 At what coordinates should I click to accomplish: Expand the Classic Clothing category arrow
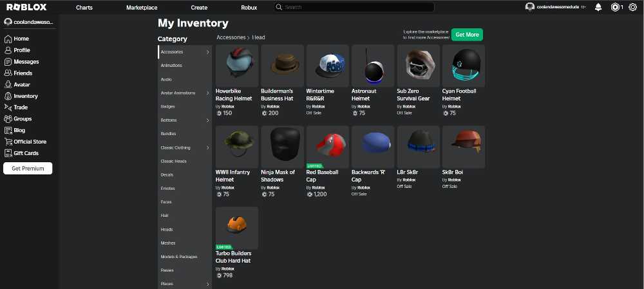click(x=207, y=148)
